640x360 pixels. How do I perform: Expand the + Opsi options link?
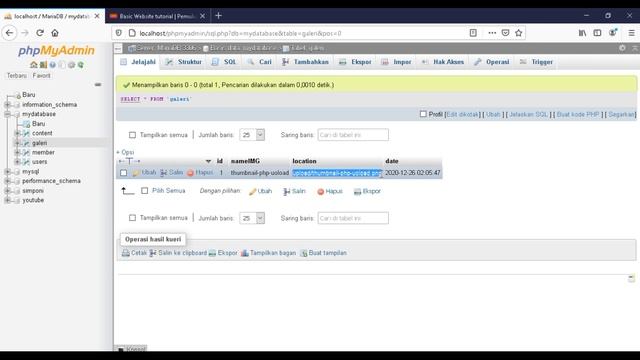pyautogui.click(x=125, y=152)
